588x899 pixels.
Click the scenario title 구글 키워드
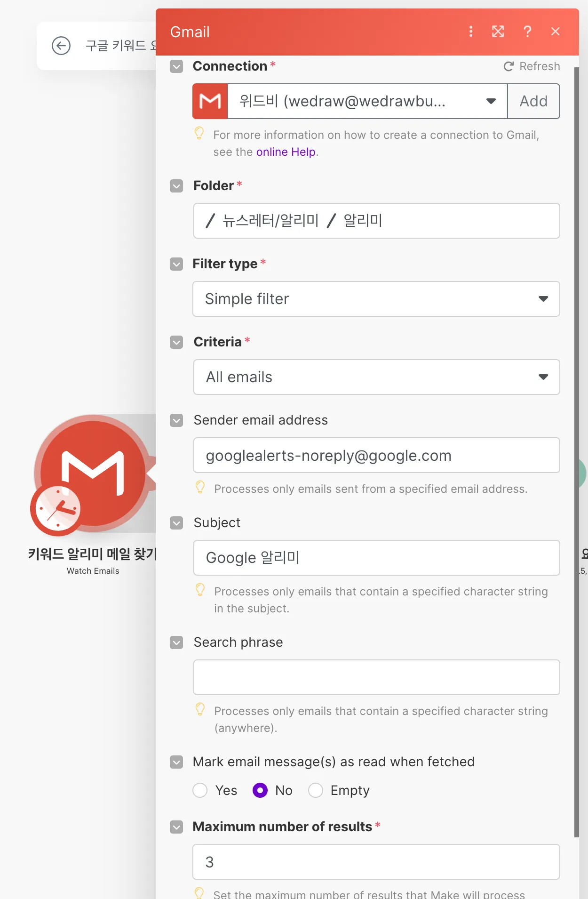click(x=120, y=46)
